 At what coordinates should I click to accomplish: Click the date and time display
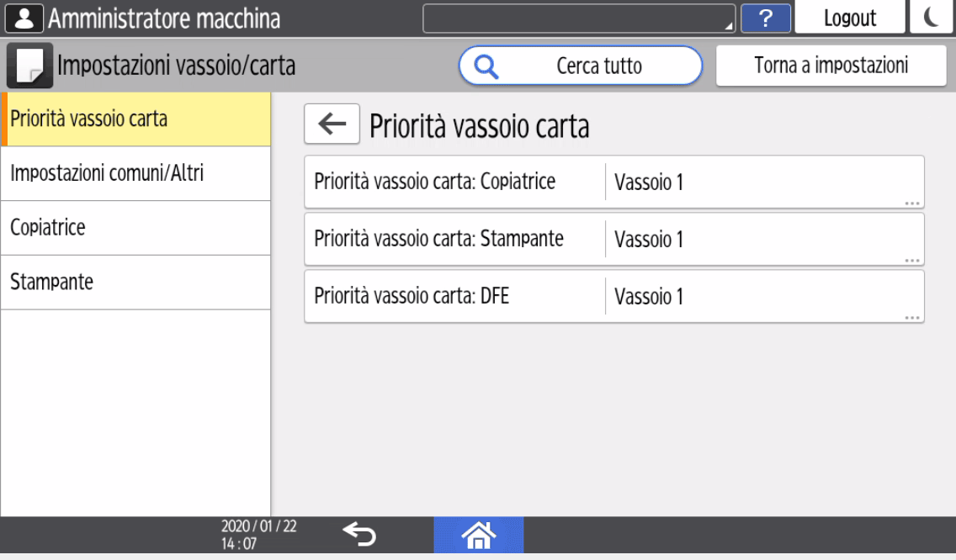[x=258, y=535]
